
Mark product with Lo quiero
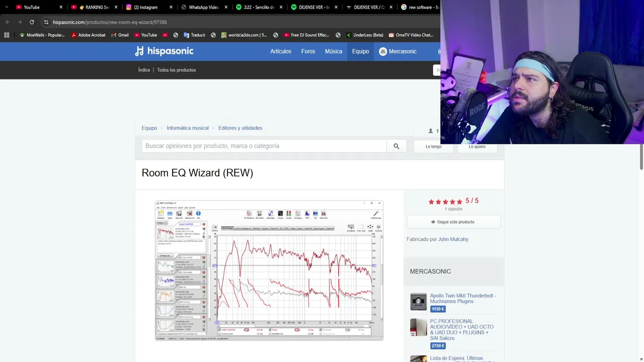[477, 146]
